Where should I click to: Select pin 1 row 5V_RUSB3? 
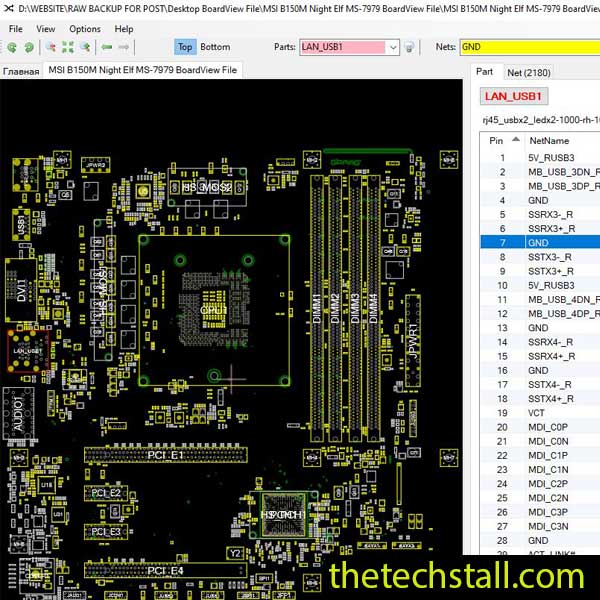click(x=540, y=158)
